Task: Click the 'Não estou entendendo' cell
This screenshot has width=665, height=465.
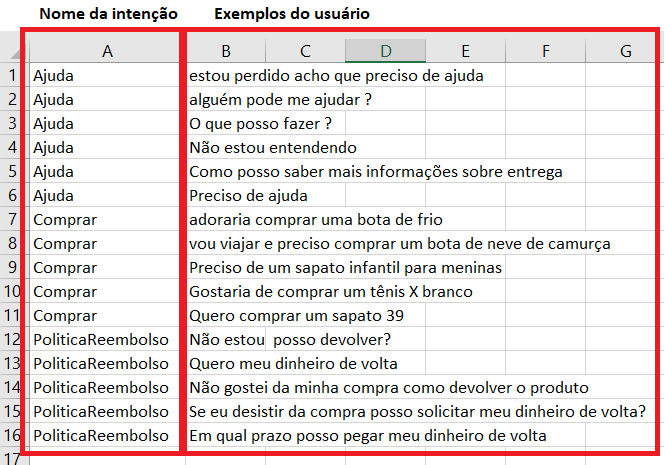Action: tap(272, 147)
